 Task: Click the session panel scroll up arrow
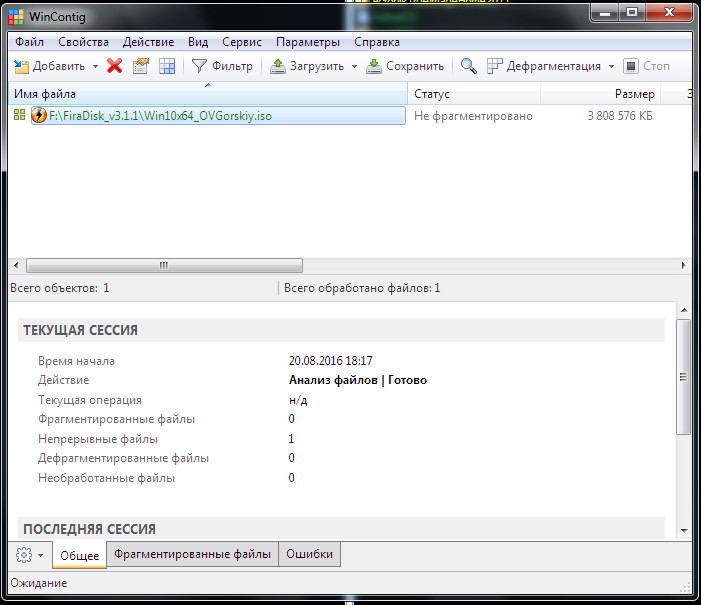tap(684, 310)
